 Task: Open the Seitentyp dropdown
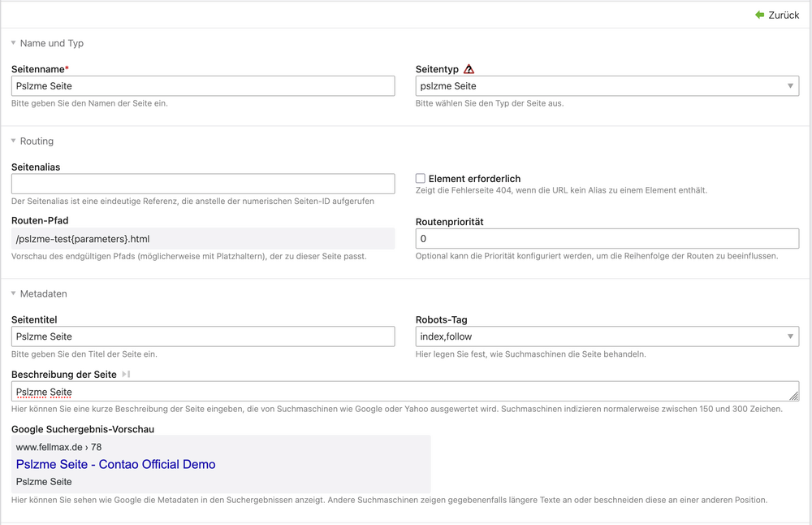(x=607, y=86)
